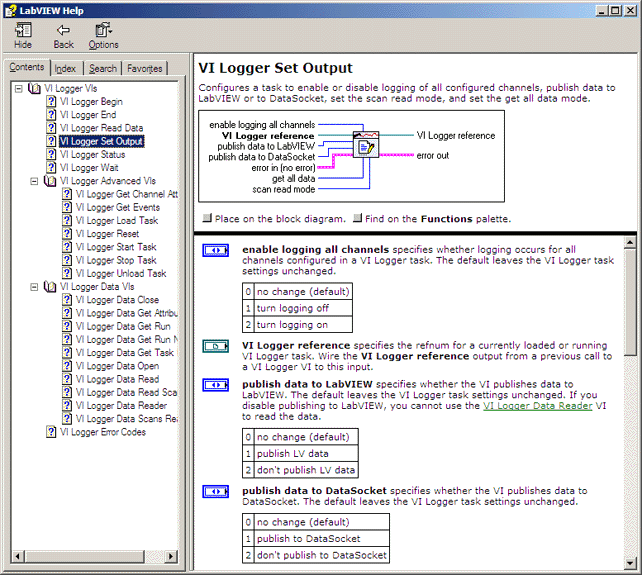
Task: Open VI Logger Get Events topic
Action: (118, 207)
